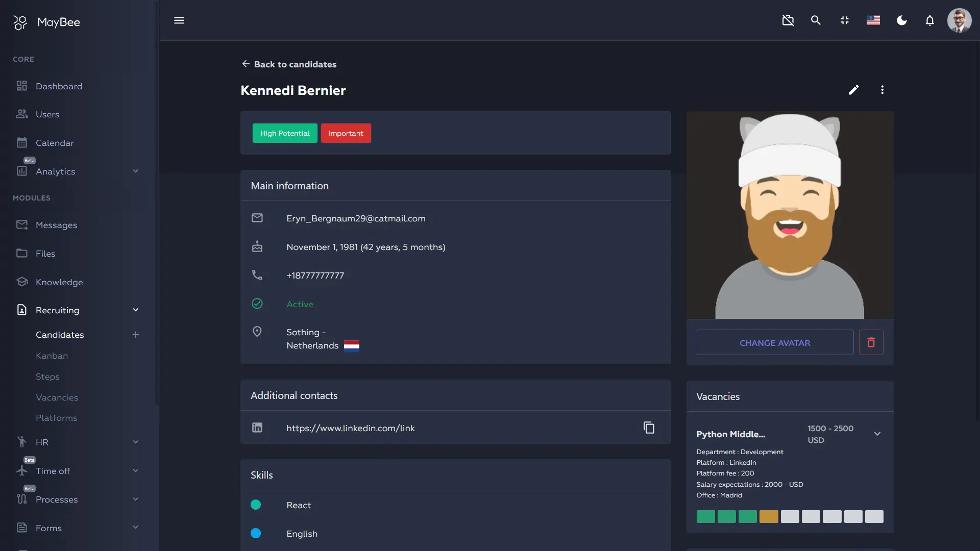Expand the Python Middle vacancy details chevron
The width and height of the screenshot is (980, 551).
point(877,434)
